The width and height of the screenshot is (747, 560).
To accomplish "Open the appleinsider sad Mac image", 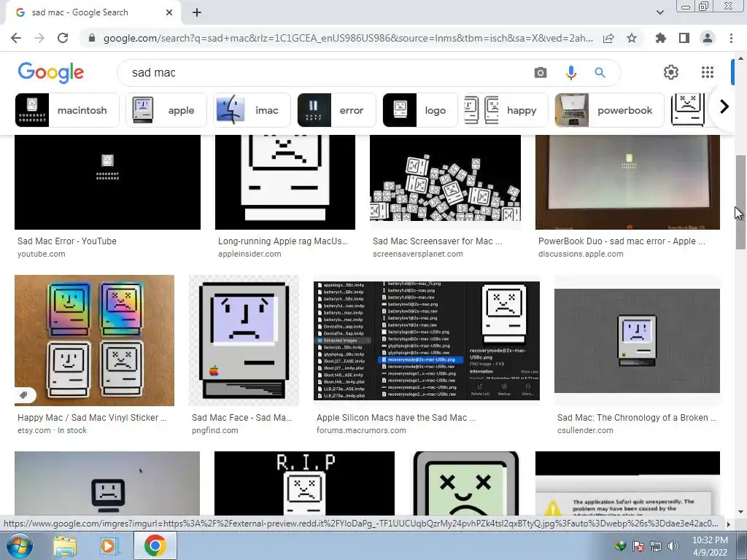I will [285, 182].
